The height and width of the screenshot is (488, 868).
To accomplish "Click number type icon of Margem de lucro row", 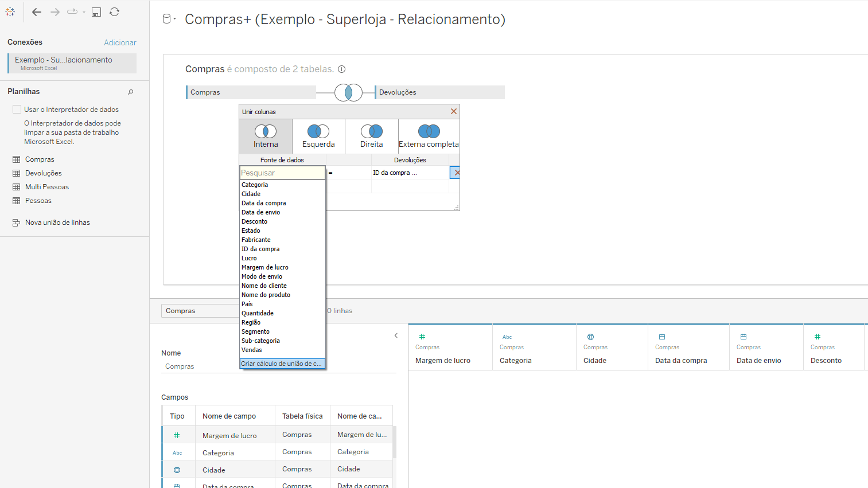I will tap(177, 435).
